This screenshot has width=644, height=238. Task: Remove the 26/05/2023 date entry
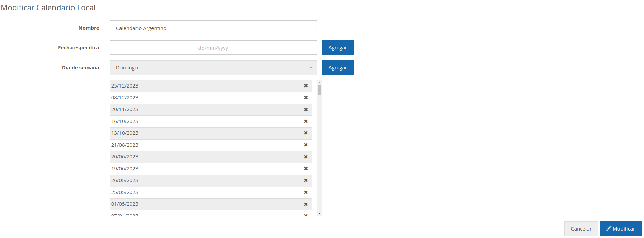coord(306,180)
